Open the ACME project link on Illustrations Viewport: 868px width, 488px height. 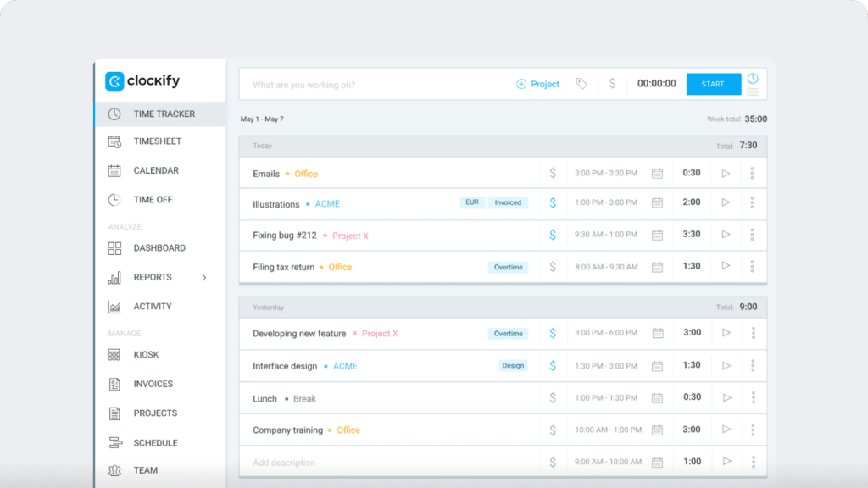coord(327,202)
